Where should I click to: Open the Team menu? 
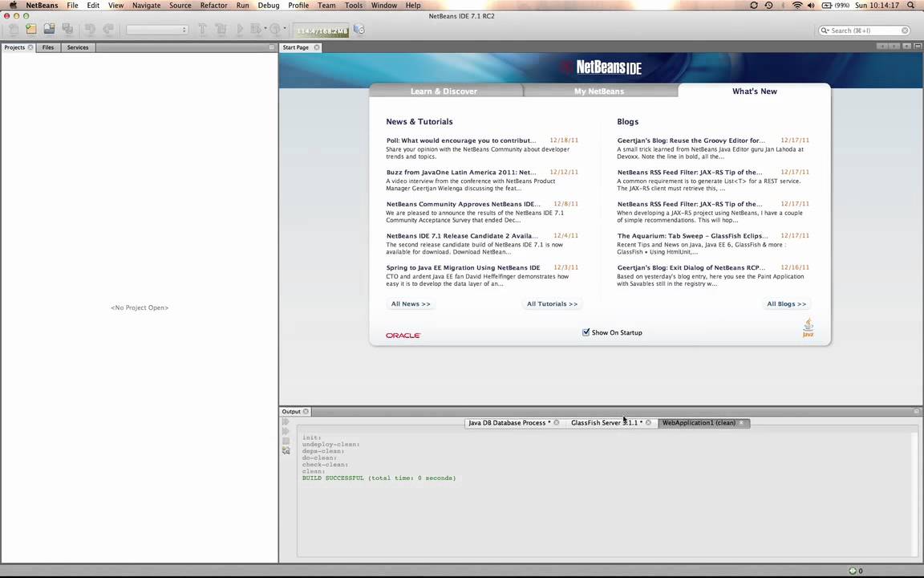click(326, 6)
